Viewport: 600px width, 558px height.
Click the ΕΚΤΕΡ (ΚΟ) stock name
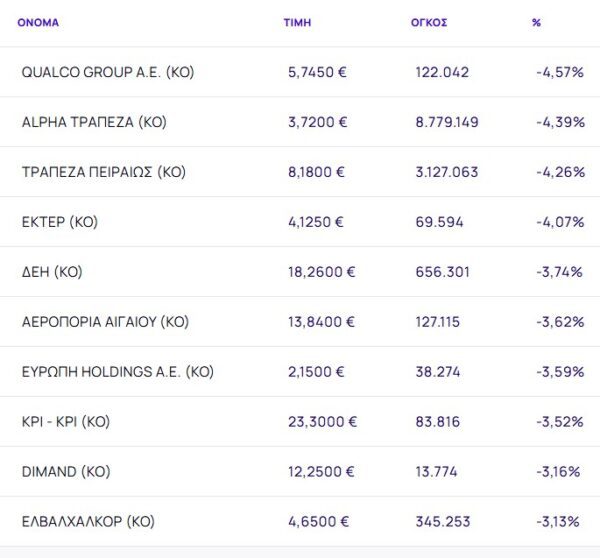point(60,222)
